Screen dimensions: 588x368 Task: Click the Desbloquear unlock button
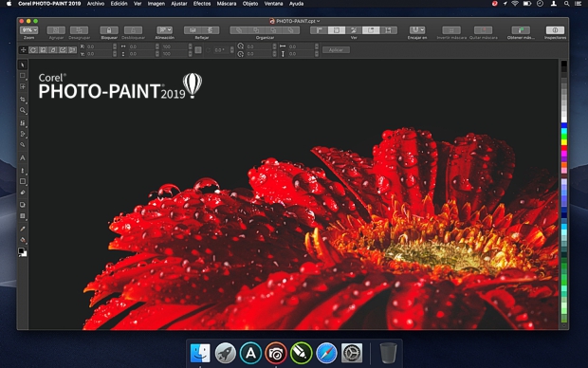pyautogui.click(x=133, y=30)
